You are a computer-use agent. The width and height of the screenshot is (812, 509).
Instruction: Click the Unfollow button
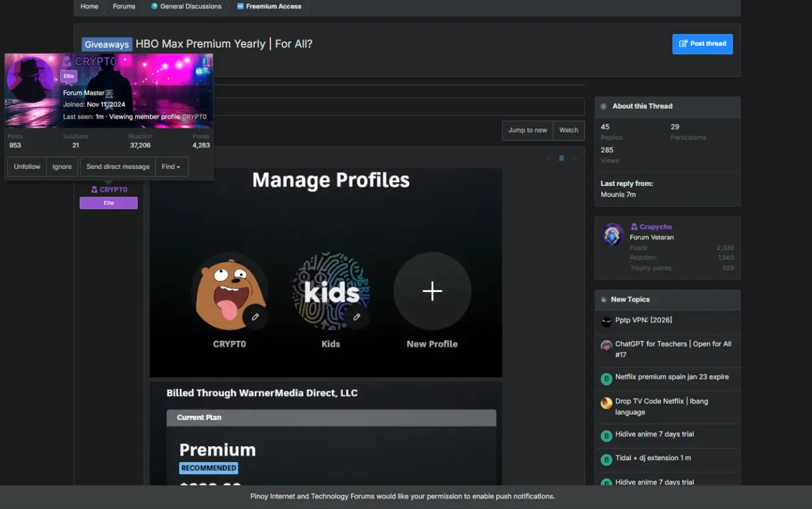tap(27, 167)
